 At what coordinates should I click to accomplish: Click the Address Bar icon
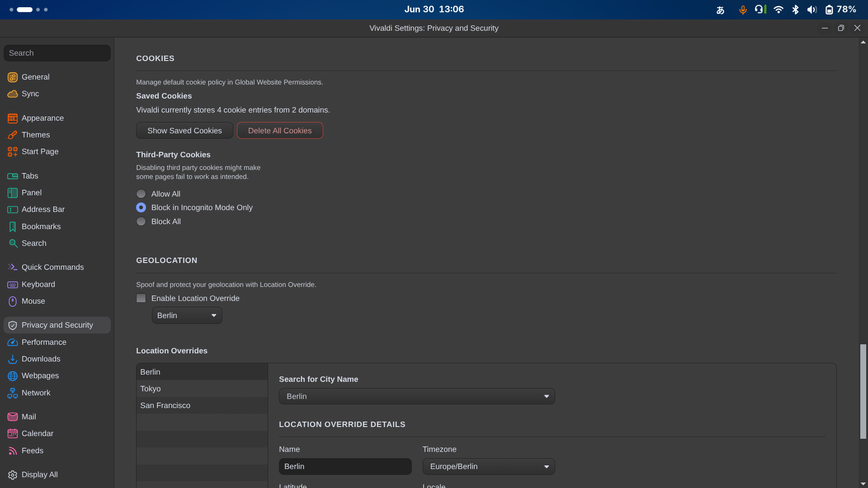point(13,210)
